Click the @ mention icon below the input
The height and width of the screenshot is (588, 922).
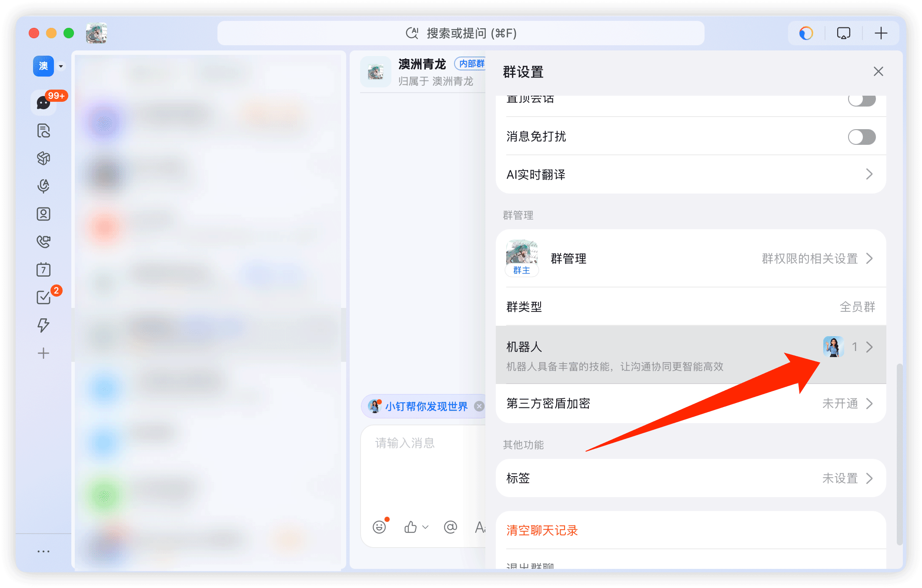[x=450, y=527]
